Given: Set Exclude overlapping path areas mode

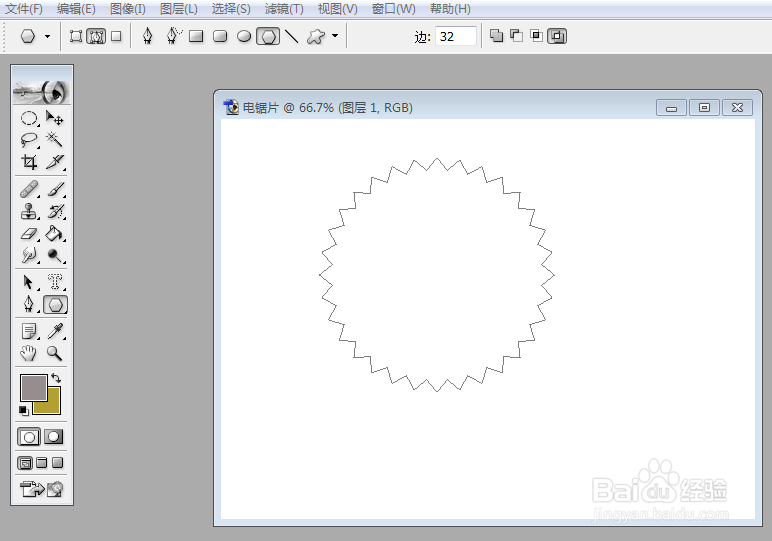Looking at the screenshot, I should 557,36.
